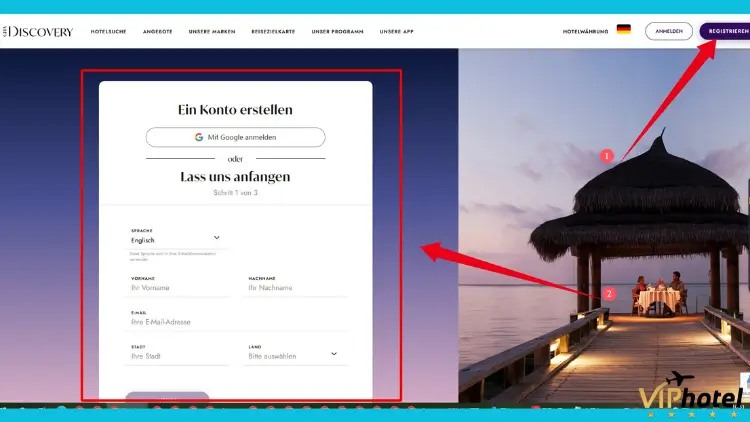The height and width of the screenshot is (422, 750).
Task: Open the Hotelwährung currency selector
Action: [x=585, y=31]
